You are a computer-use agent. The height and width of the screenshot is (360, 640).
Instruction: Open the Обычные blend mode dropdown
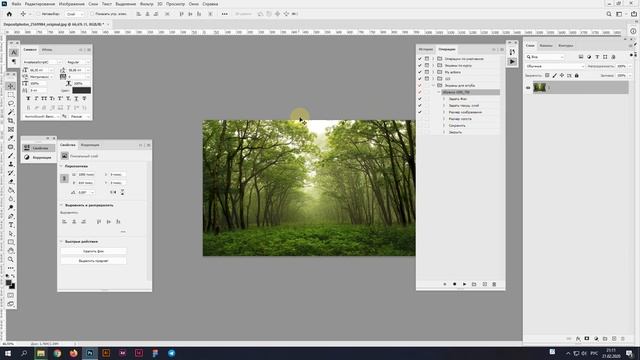pos(555,66)
